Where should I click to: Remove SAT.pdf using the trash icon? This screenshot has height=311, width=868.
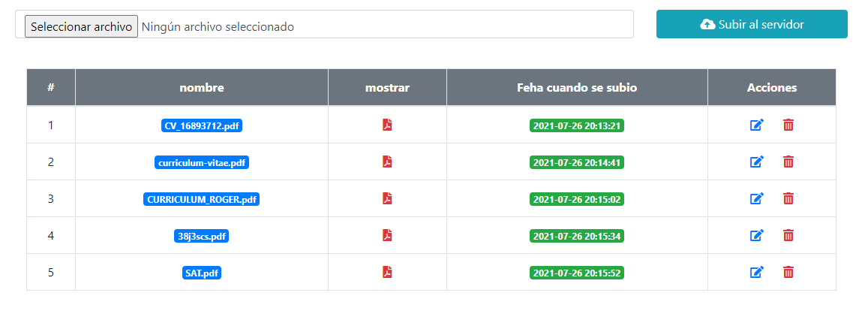[x=788, y=272]
